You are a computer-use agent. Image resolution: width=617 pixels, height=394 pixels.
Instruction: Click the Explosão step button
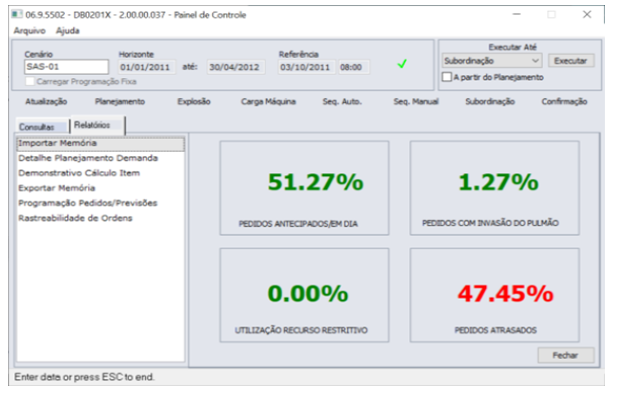[194, 102]
